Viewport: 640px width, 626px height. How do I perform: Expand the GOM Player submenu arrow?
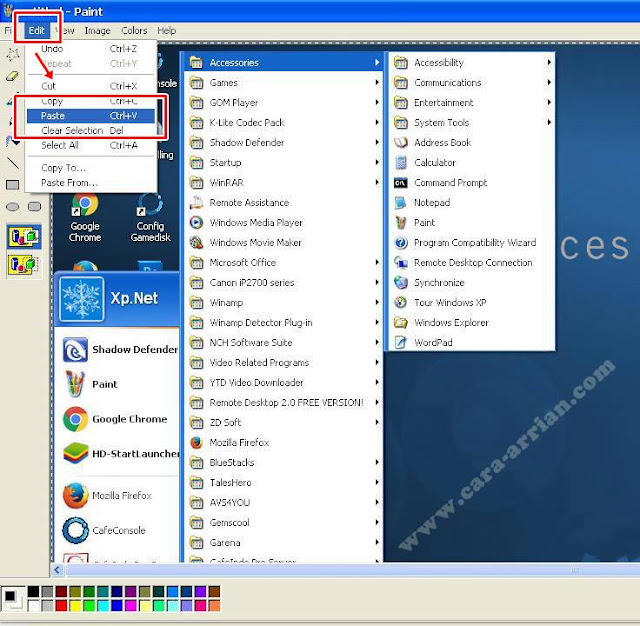[x=377, y=102]
